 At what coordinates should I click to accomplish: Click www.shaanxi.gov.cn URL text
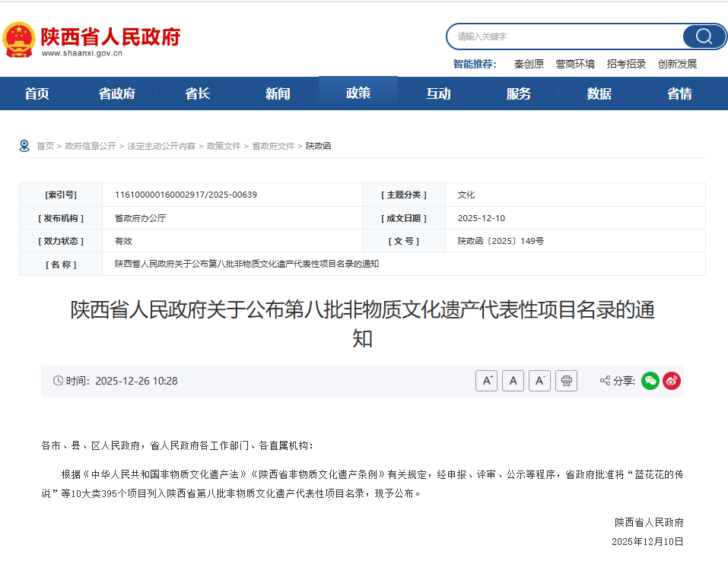tap(81, 53)
